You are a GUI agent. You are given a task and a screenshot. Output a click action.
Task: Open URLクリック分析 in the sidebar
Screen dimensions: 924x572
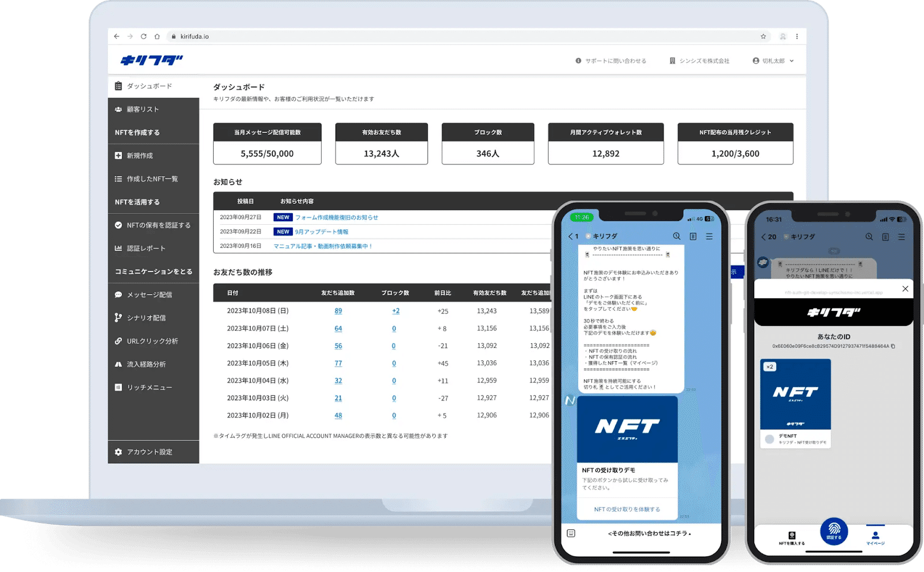point(154,341)
